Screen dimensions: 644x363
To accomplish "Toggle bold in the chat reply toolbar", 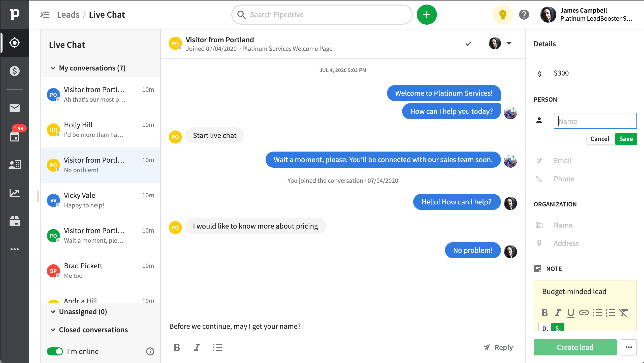I will (x=177, y=347).
